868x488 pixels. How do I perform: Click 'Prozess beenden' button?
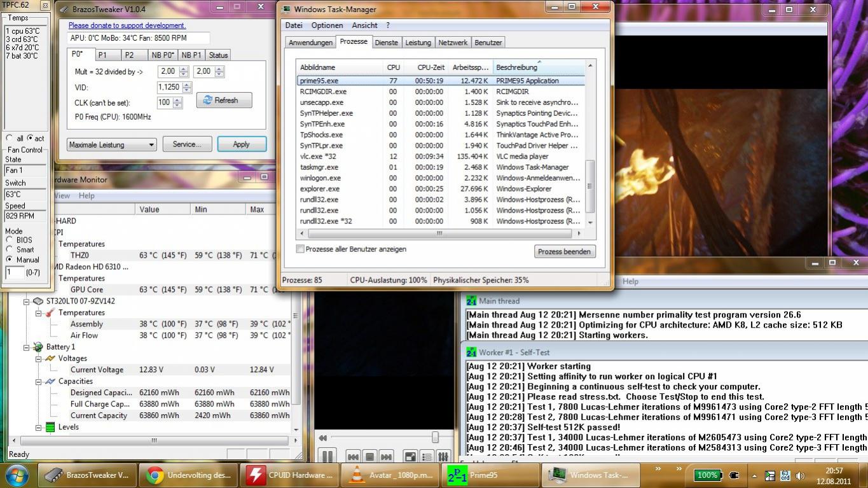(x=565, y=251)
